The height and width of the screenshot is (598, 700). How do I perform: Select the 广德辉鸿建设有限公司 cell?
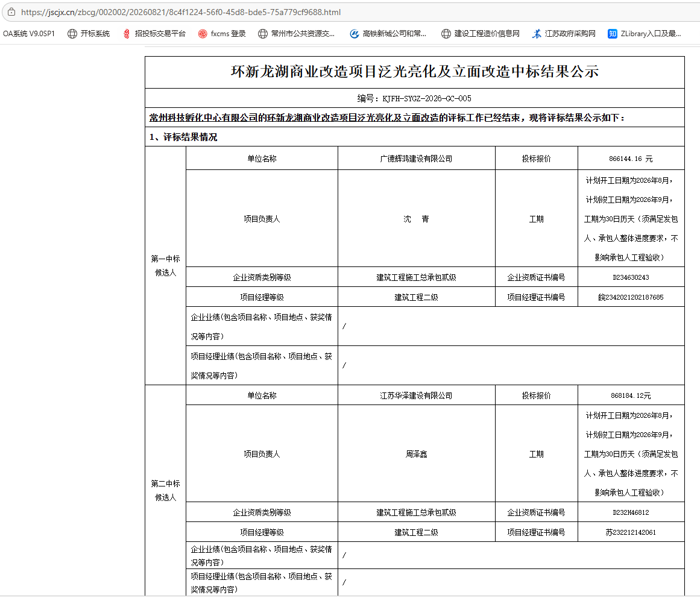point(416,159)
